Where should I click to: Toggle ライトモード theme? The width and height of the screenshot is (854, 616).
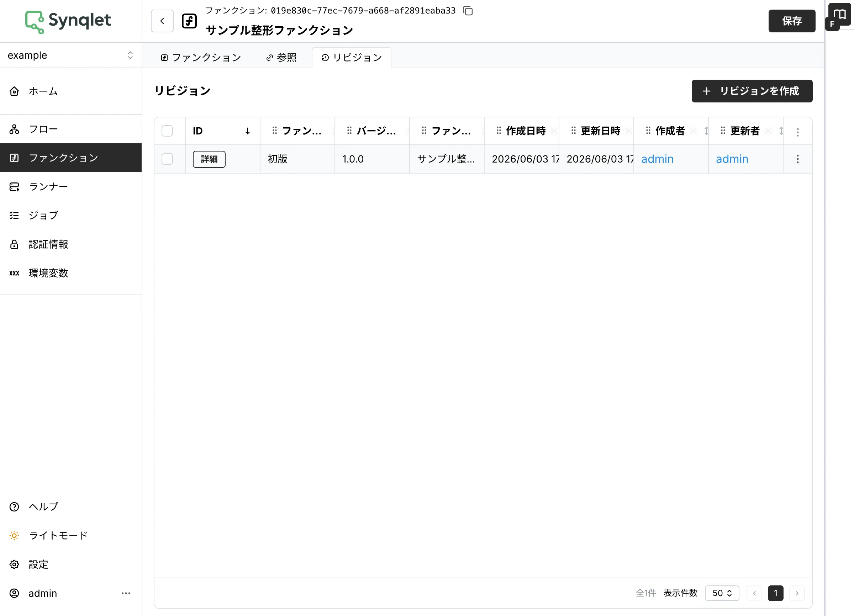coord(71,536)
